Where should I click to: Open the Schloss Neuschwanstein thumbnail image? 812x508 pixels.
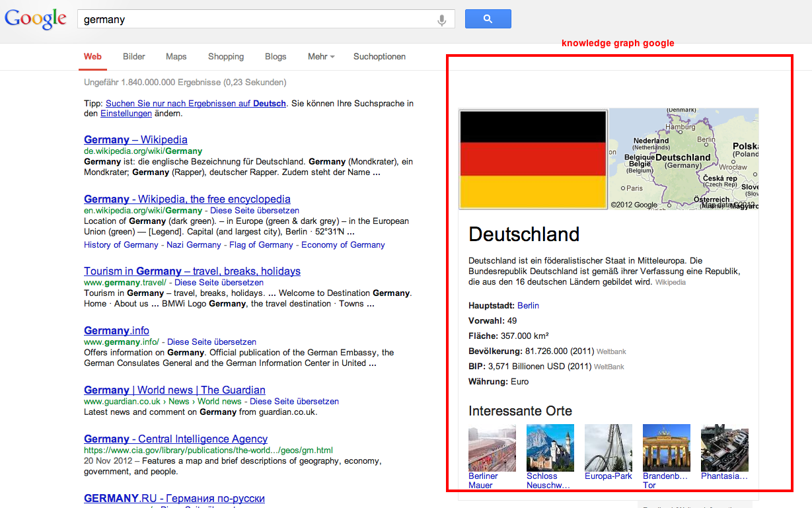[x=550, y=448]
